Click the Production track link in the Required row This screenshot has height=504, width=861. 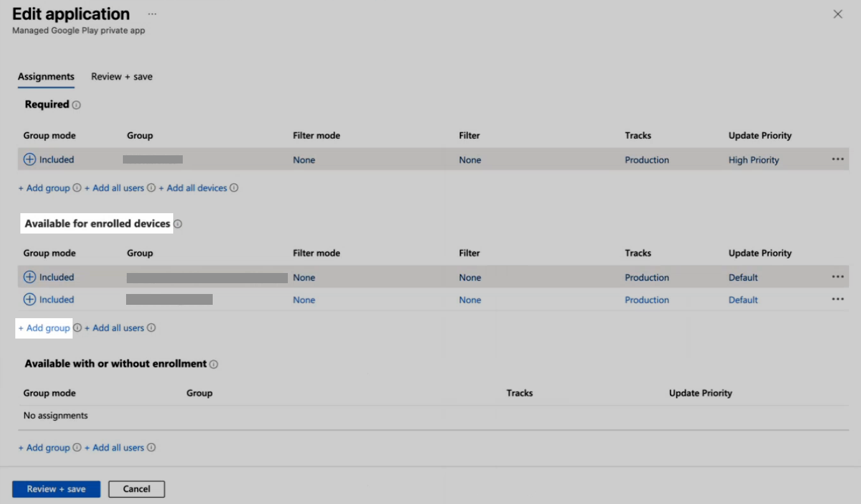[x=646, y=160]
